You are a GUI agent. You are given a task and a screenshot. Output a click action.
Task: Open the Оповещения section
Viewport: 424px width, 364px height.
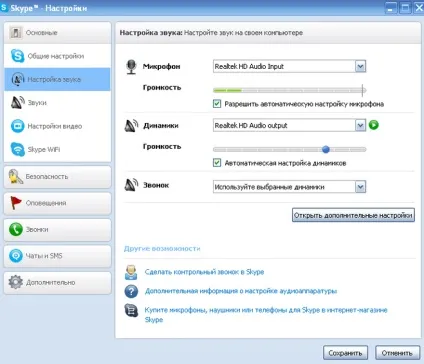pos(57,203)
